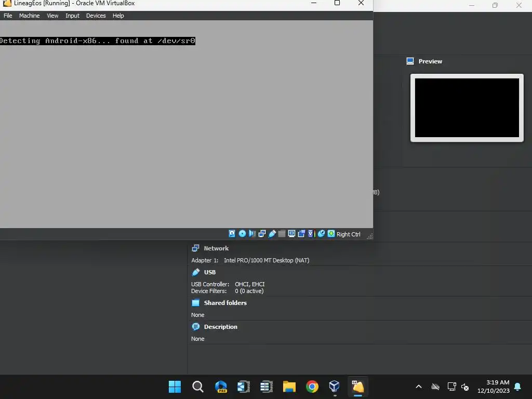Open the blue server app with share symbol
The height and width of the screenshot is (399, 532).
244,387
